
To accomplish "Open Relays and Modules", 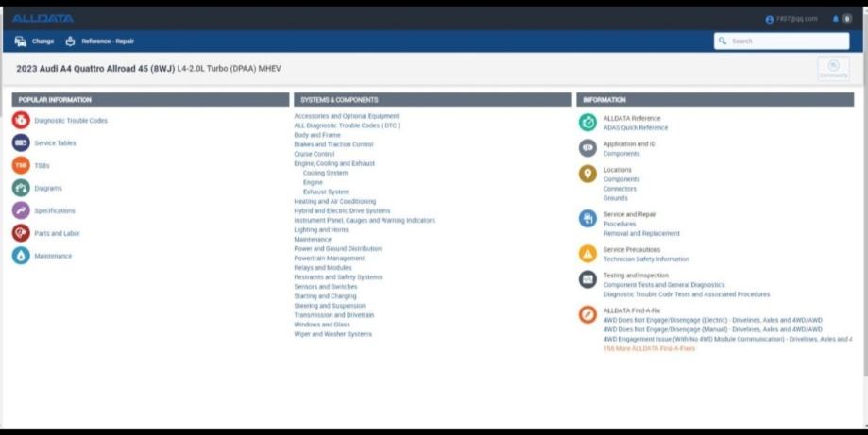I will click(x=323, y=268).
